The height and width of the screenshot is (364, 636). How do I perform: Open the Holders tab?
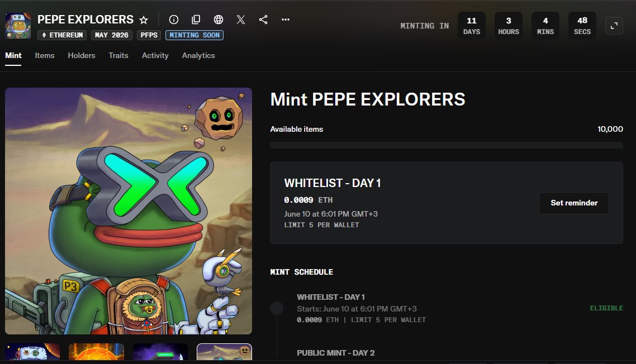(x=82, y=55)
